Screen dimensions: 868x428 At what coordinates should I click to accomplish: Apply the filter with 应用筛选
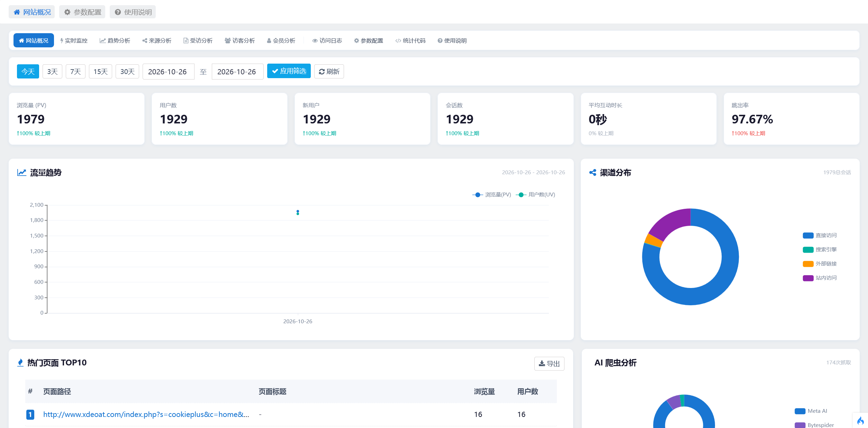tap(289, 71)
